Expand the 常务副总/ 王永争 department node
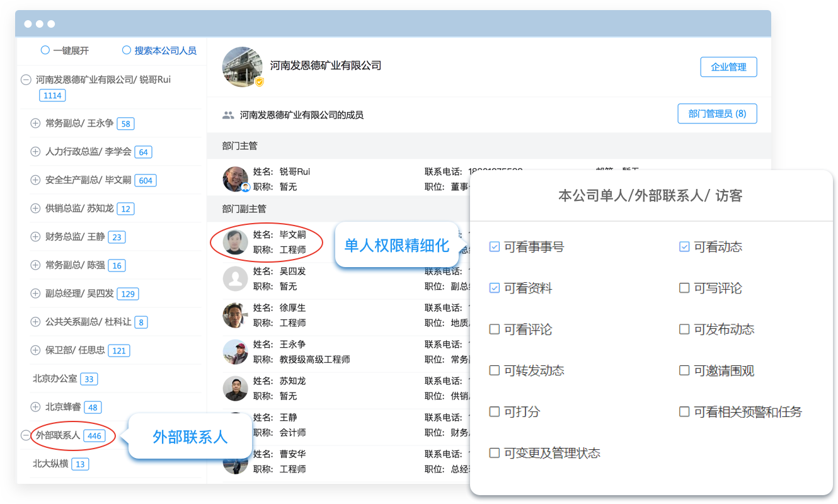The height and width of the screenshot is (504, 838). click(x=35, y=123)
